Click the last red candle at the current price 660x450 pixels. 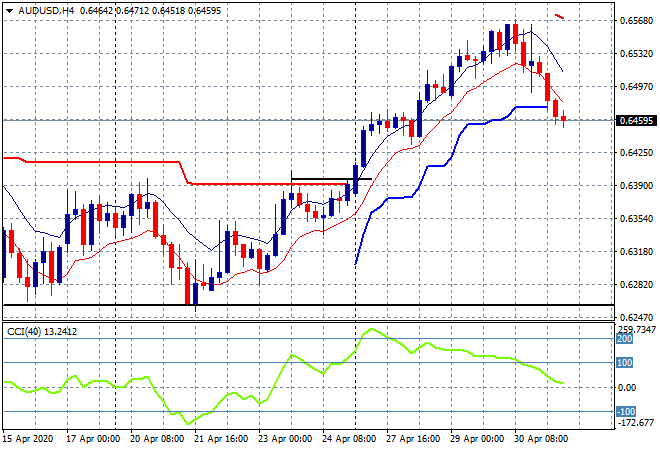pyautogui.click(x=564, y=119)
